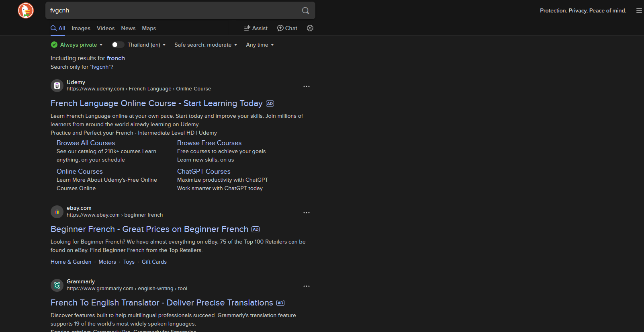The image size is (644, 332).
Task: Click the ebay.com URL breadcrumb
Action: (114, 215)
